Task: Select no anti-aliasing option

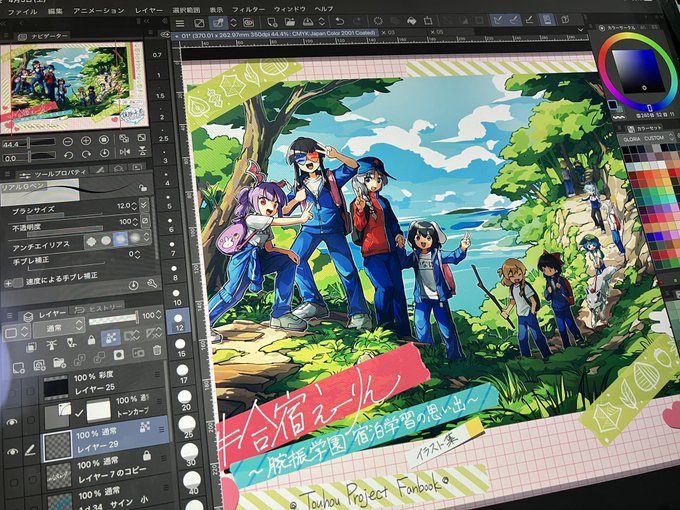Action: 91,241
